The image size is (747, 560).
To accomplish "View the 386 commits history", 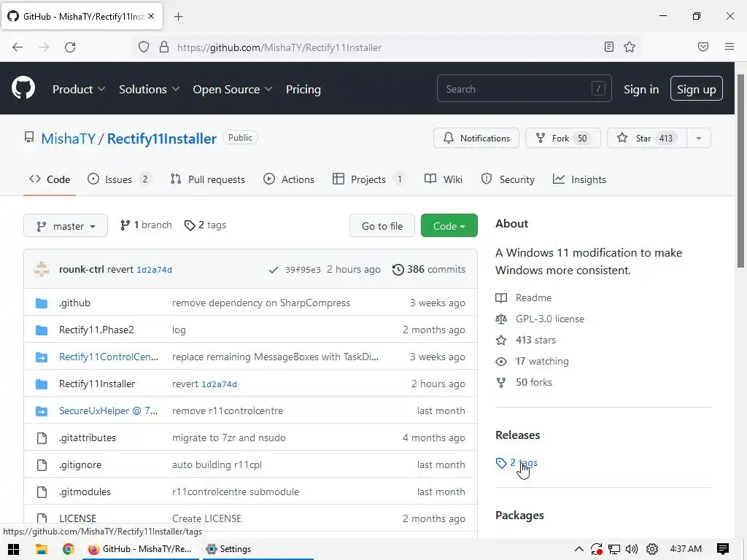I will [429, 270].
